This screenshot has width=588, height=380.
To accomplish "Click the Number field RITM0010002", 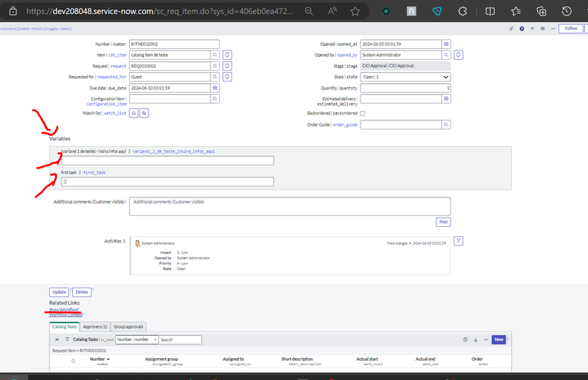I will tap(174, 44).
